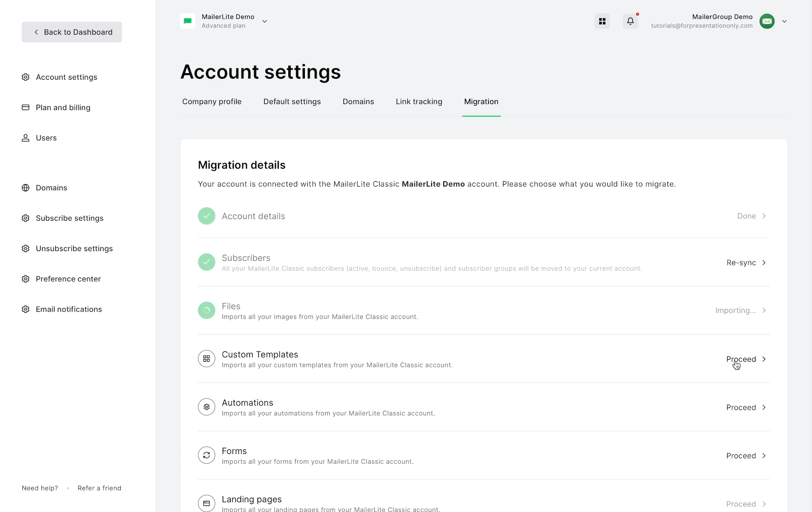Open the apps grid icon

(x=602, y=21)
